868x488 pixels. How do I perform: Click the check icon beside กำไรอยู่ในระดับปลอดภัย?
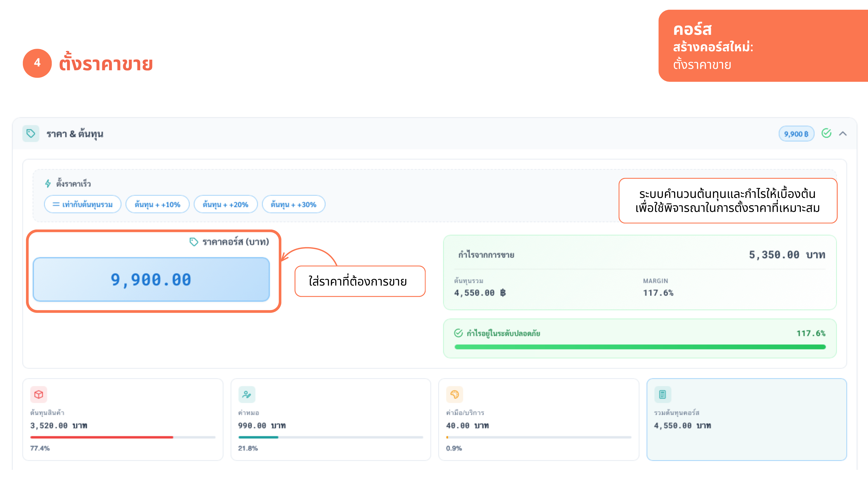click(459, 333)
